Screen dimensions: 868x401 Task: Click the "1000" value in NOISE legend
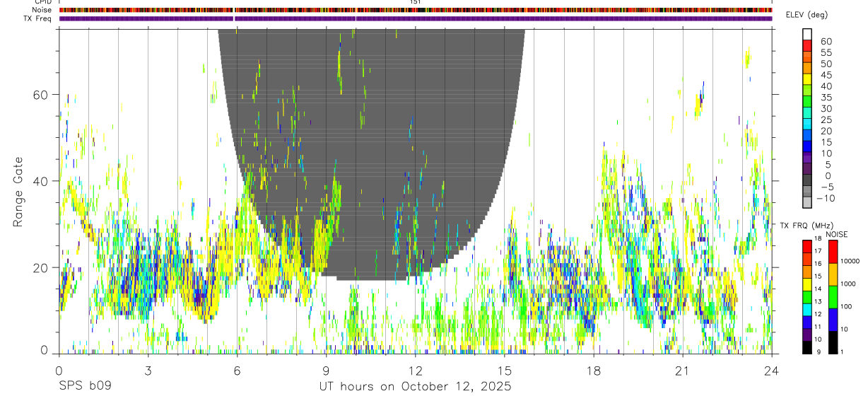click(x=848, y=284)
